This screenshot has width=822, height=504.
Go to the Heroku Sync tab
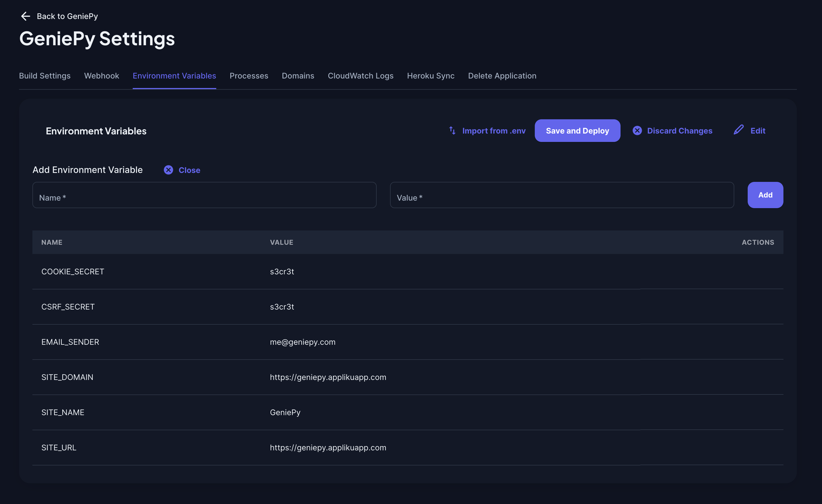click(431, 76)
